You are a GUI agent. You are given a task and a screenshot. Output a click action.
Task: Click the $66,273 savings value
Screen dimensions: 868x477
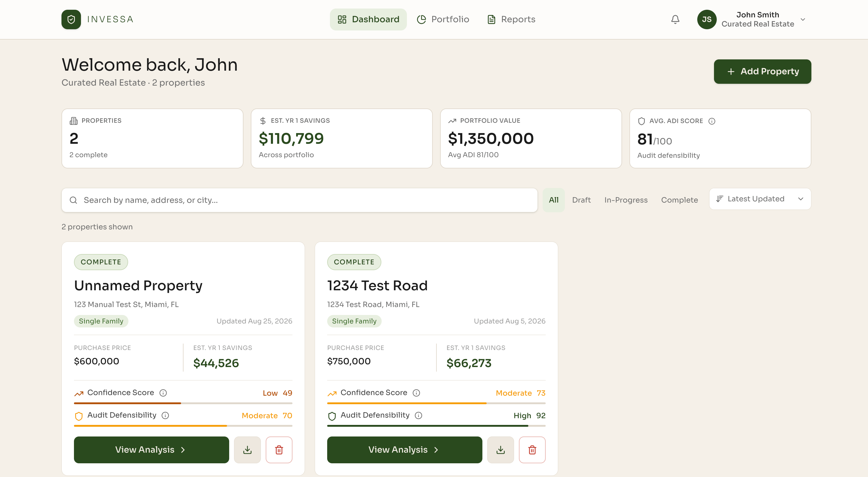[469, 363]
